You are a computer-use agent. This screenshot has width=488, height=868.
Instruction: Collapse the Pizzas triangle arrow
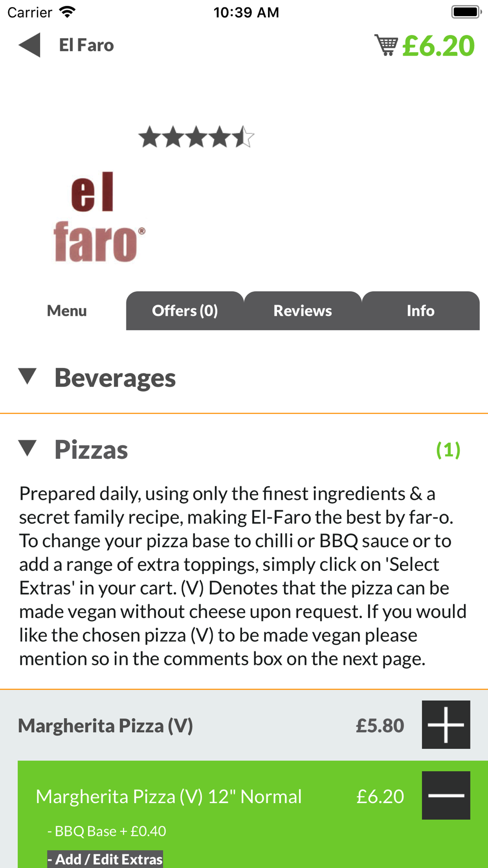(x=28, y=449)
